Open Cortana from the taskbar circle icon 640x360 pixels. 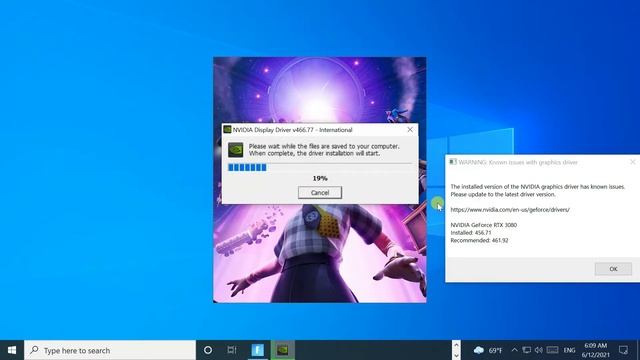[x=208, y=350]
